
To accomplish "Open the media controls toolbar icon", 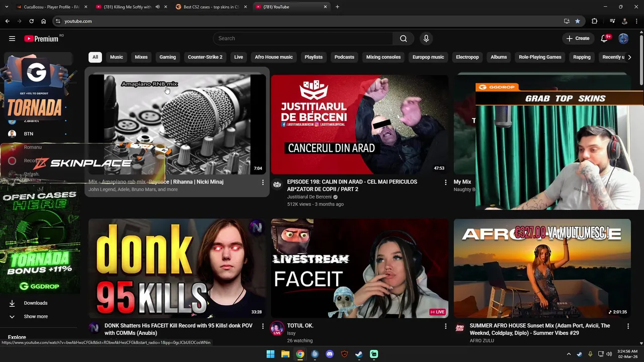I will point(612,21).
